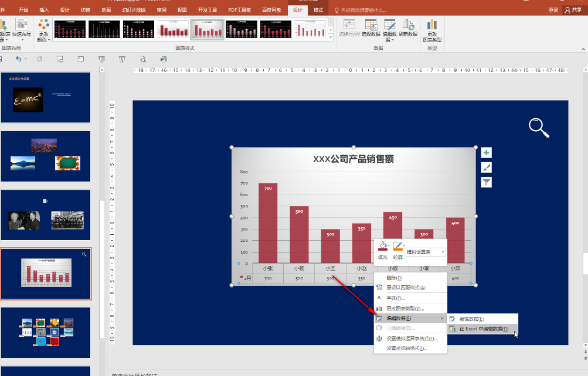
Task: Click the undo arrow in quick access toolbar
Action: pyautogui.click(x=19, y=59)
